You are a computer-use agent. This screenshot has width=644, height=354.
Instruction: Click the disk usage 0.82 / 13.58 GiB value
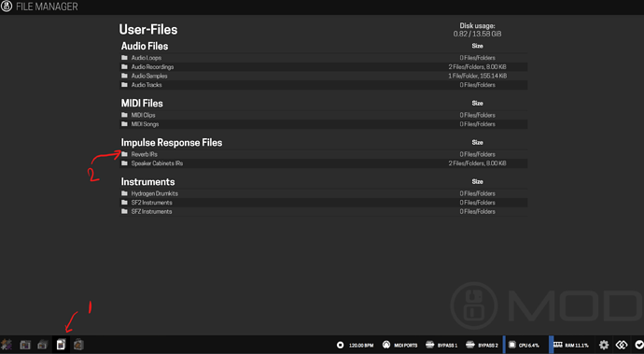[x=477, y=34]
